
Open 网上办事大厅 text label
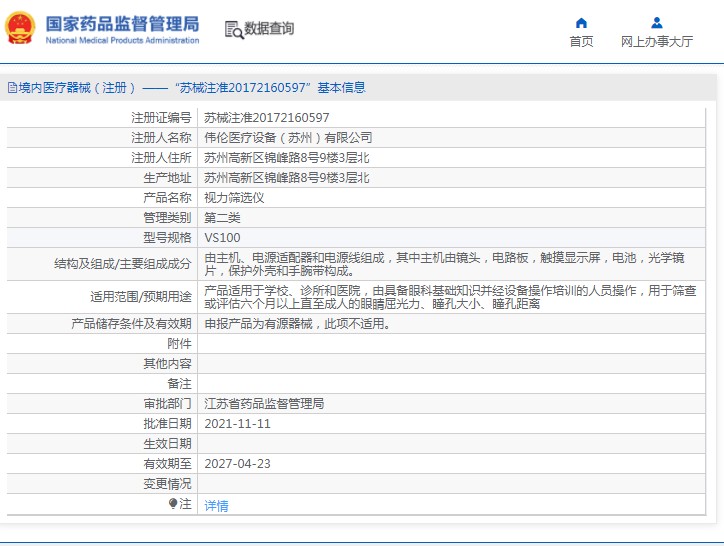point(656,42)
